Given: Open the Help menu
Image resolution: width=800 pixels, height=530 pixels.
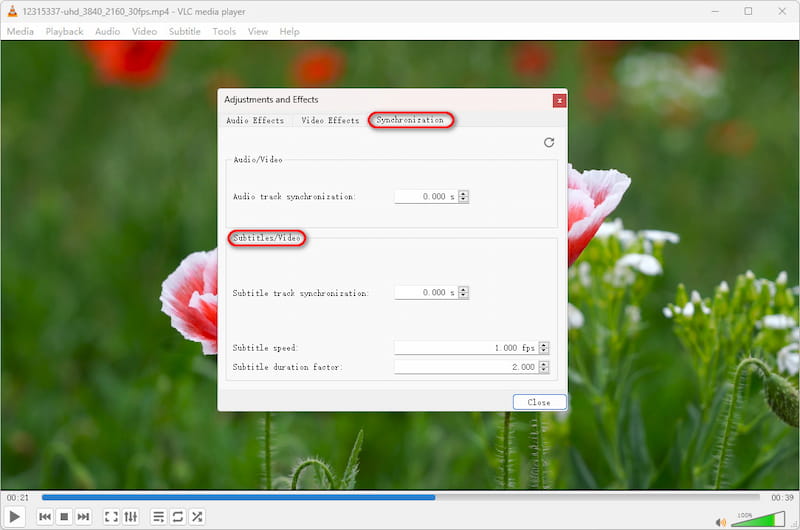Looking at the screenshot, I should pyautogui.click(x=289, y=32).
